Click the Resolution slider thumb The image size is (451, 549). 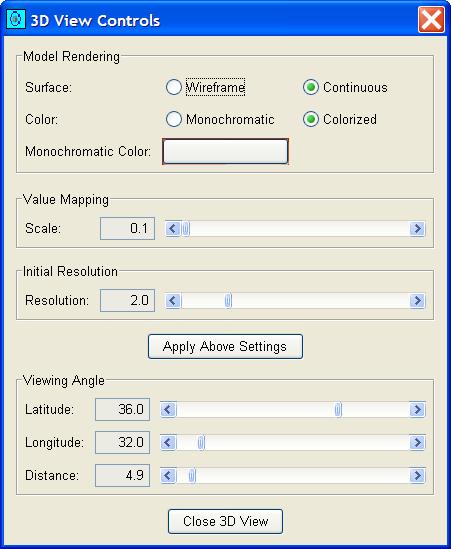(x=228, y=300)
